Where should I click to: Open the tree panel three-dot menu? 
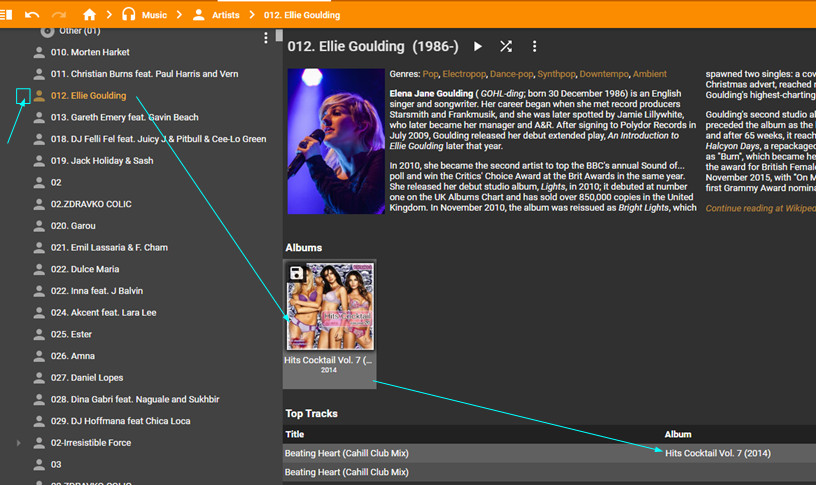tap(266, 38)
